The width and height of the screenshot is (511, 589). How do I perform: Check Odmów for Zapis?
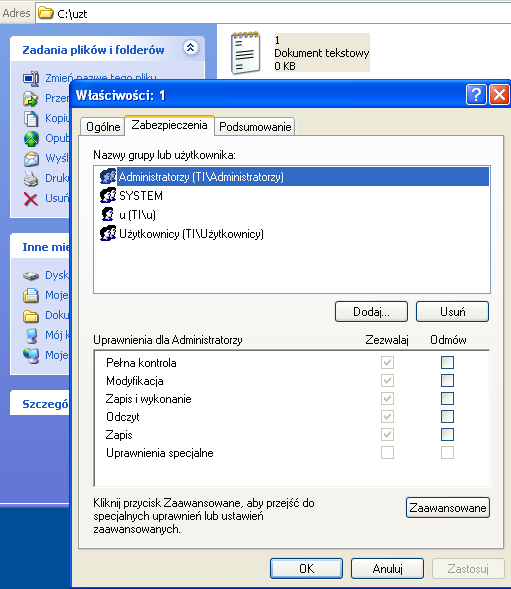447,435
